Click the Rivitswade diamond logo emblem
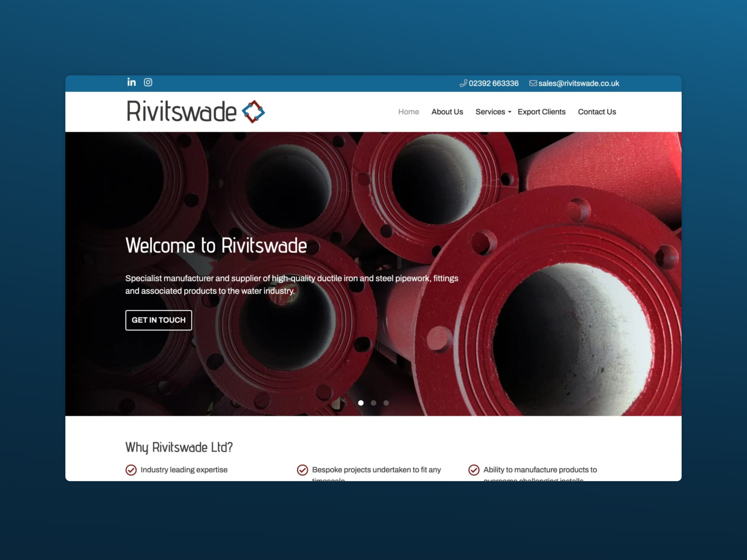747x560 pixels. (253, 112)
